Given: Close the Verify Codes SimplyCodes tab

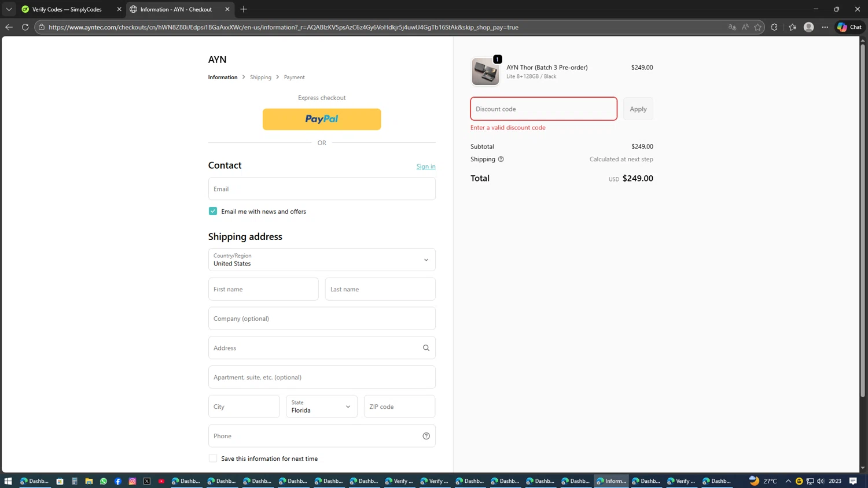Looking at the screenshot, I should tap(119, 9).
